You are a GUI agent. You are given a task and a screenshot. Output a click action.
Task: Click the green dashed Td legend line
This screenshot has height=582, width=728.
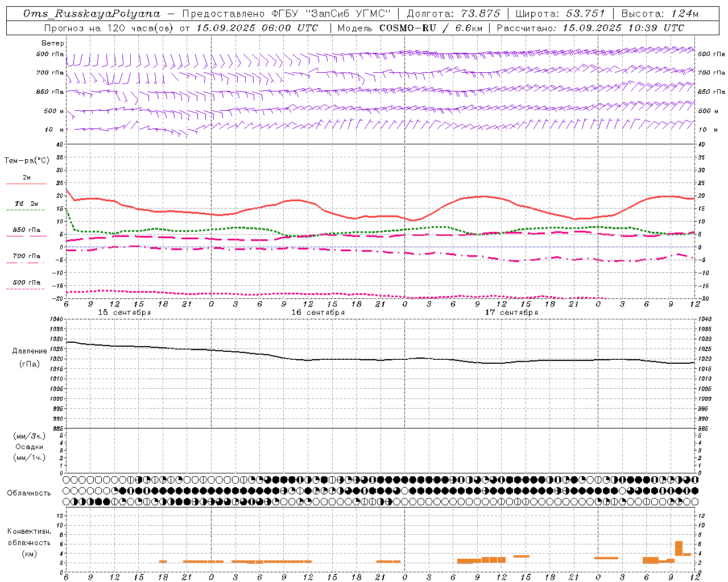[25, 210]
